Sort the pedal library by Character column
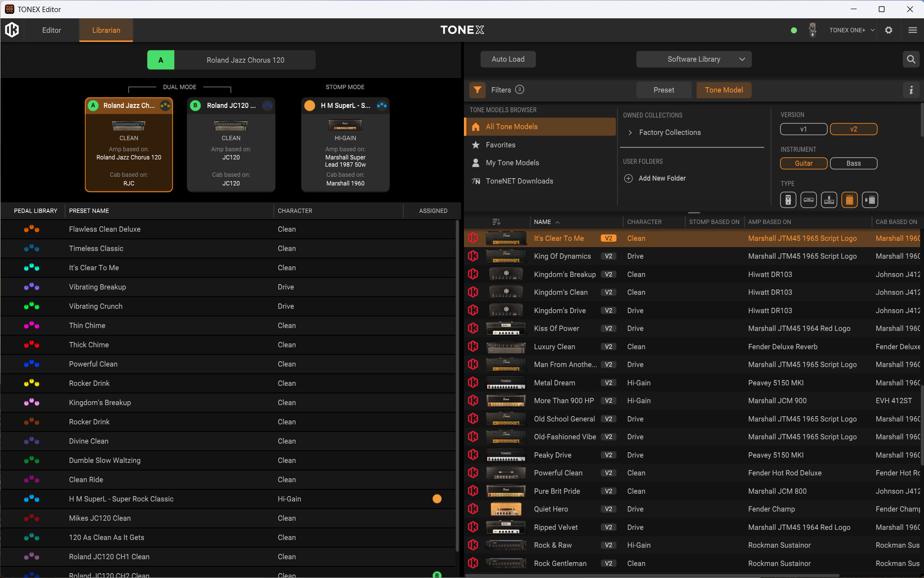Image resolution: width=924 pixels, height=578 pixels. coord(295,211)
